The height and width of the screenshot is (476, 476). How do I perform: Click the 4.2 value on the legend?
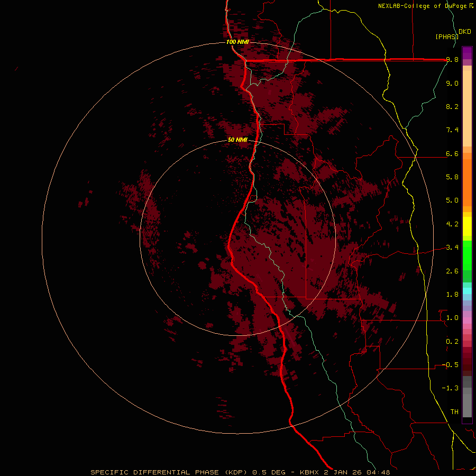pos(452,224)
